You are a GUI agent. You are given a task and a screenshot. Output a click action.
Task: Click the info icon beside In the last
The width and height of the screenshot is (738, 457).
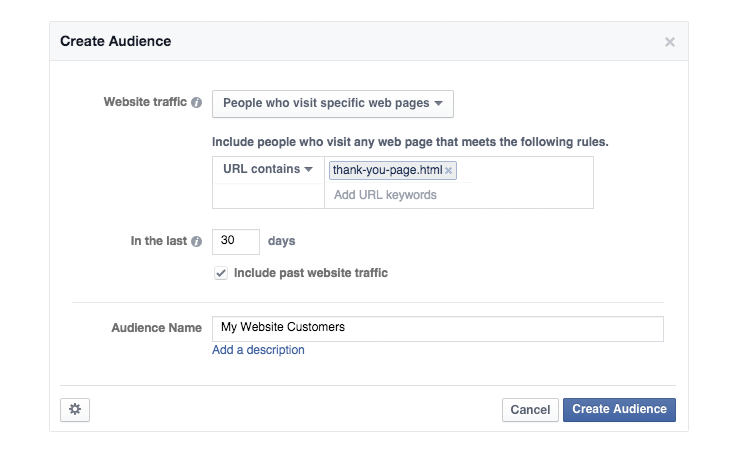[x=197, y=241]
